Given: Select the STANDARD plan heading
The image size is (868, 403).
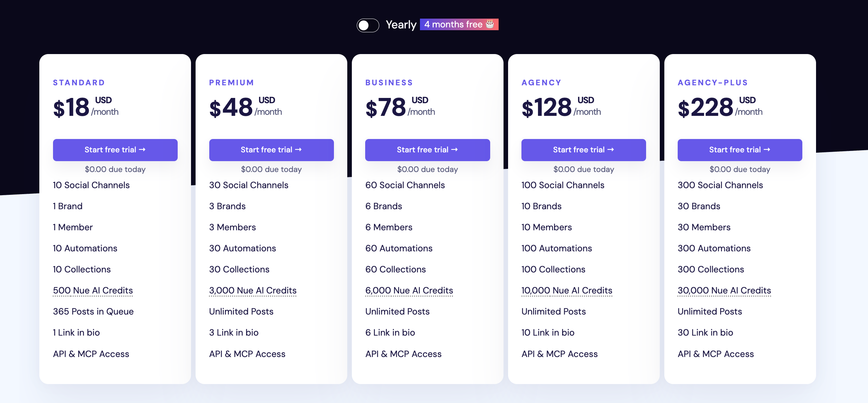Looking at the screenshot, I should point(79,82).
